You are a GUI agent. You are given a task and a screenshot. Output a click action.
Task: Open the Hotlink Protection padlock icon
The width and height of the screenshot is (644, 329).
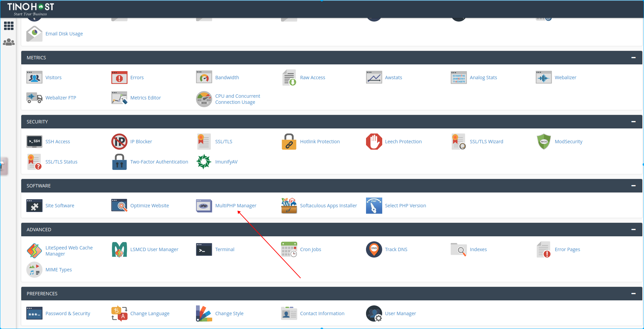point(289,142)
